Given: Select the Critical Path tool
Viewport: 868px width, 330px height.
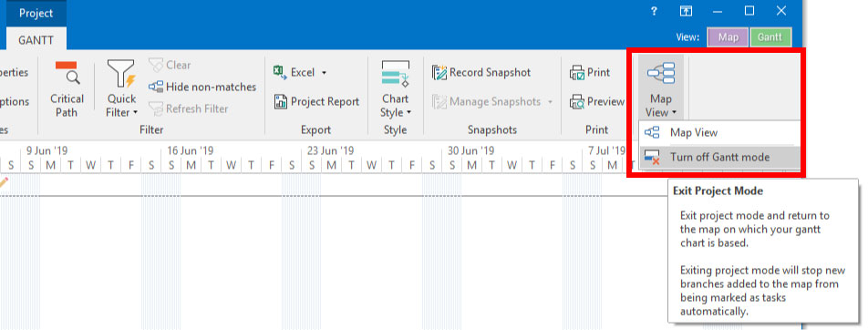Looking at the screenshot, I should point(67,88).
